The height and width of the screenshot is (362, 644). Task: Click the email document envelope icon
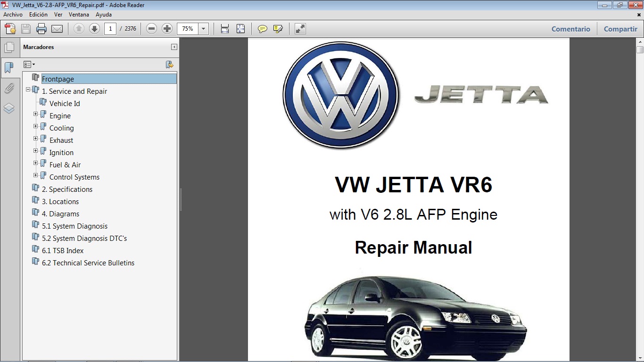coord(57,28)
